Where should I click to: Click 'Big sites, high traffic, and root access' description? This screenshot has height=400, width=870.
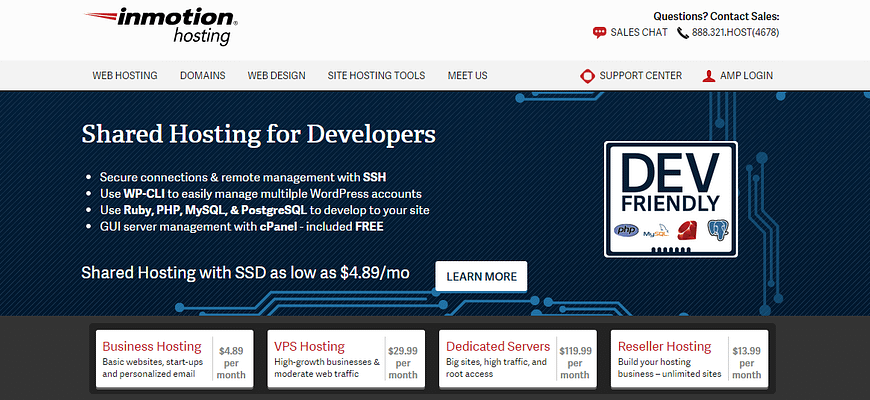(497, 368)
